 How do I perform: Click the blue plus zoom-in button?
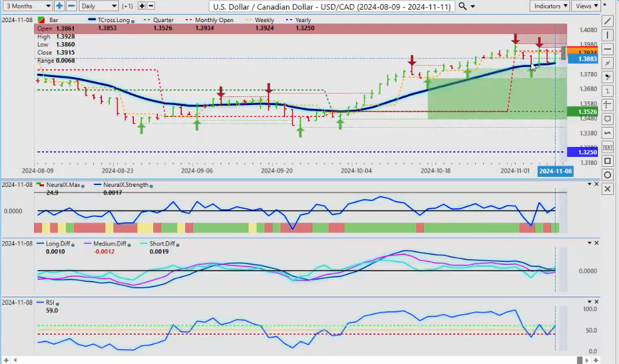59,6
